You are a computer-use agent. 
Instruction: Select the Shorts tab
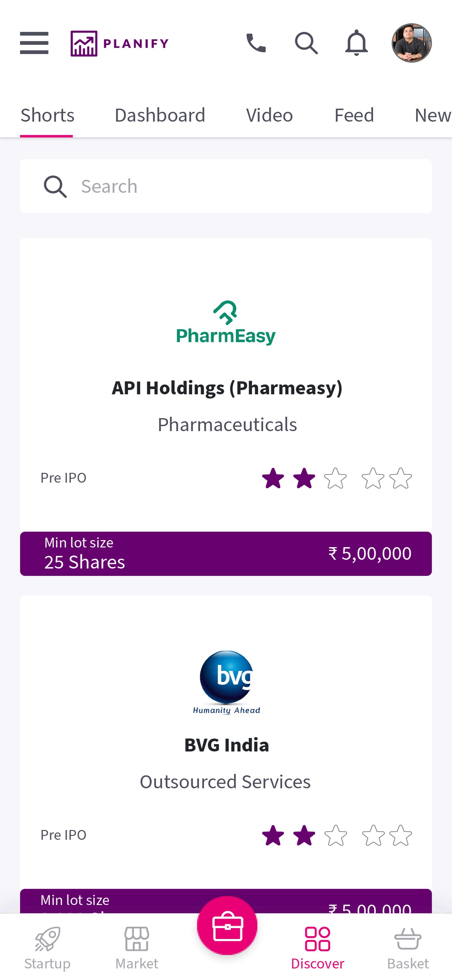[47, 115]
